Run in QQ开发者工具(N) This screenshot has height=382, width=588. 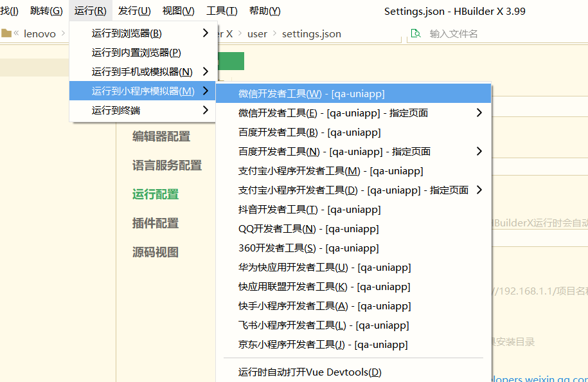353,229
